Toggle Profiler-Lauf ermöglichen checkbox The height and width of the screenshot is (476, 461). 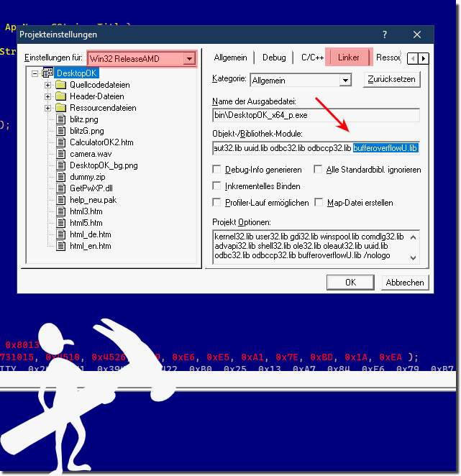(x=216, y=203)
